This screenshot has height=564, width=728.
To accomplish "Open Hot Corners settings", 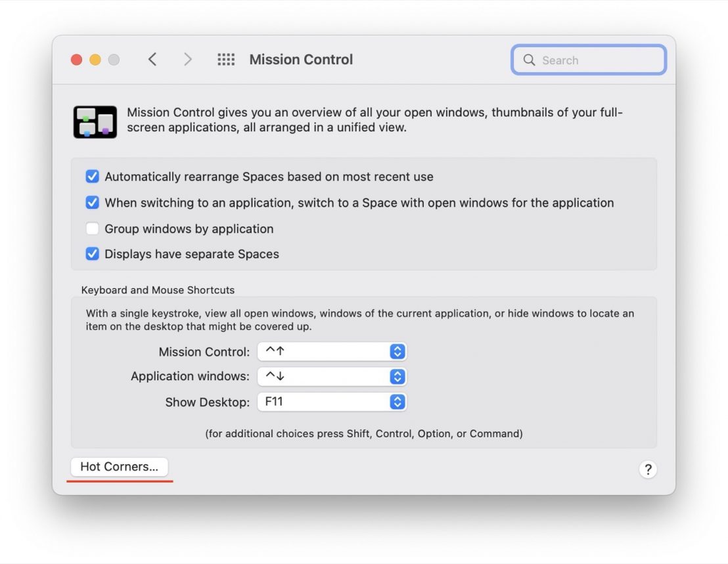I will click(x=119, y=467).
